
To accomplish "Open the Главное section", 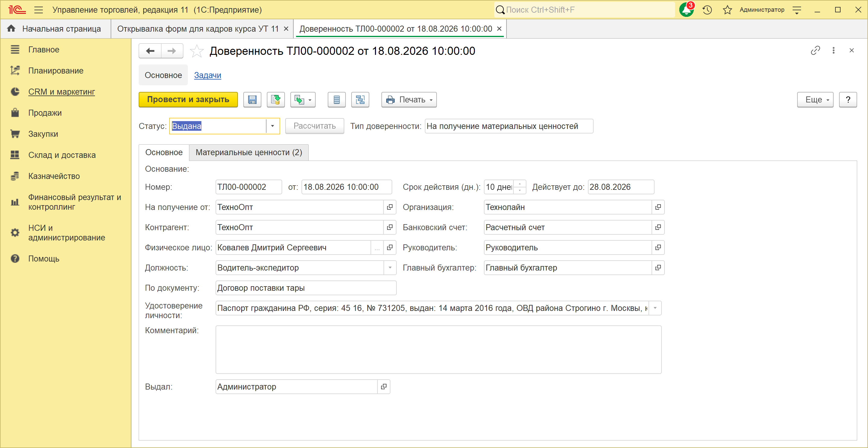I will pyautogui.click(x=44, y=49).
